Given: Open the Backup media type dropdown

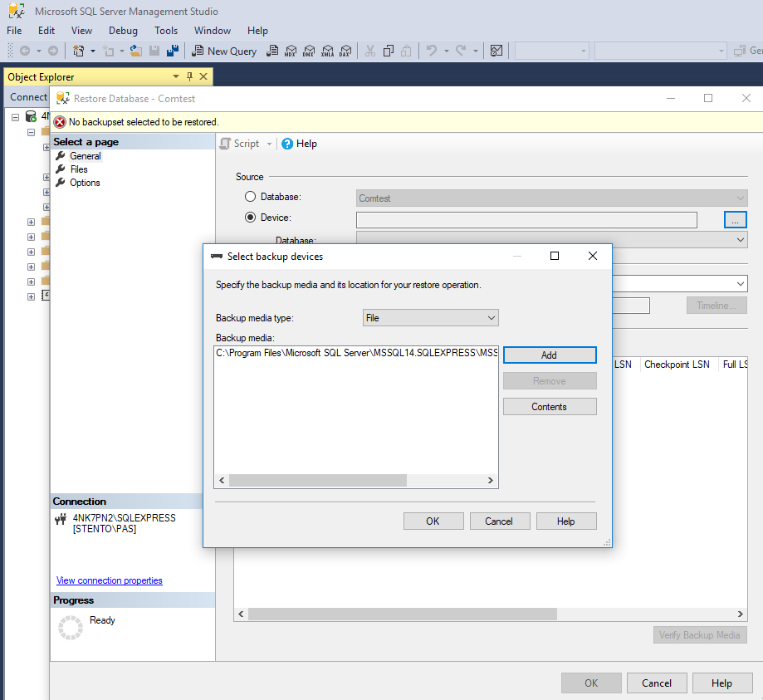Looking at the screenshot, I should 430,318.
